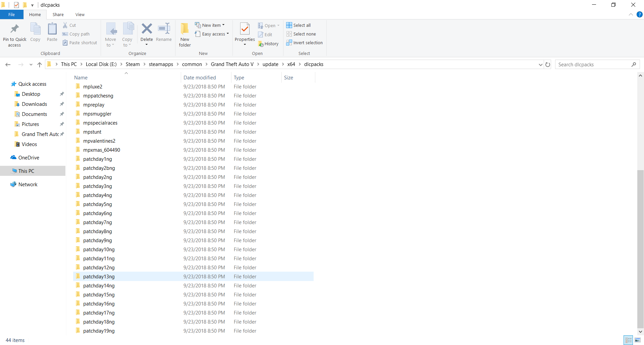This screenshot has height=345, width=644.
Task: Refresh the current folder view
Action: tap(548, 65)
